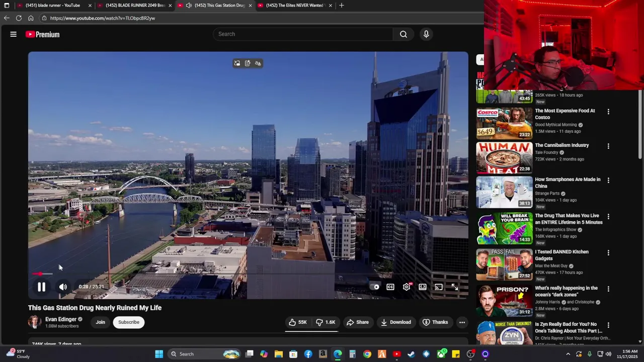Toggle closed captions CC button

[x=390, y=287]
